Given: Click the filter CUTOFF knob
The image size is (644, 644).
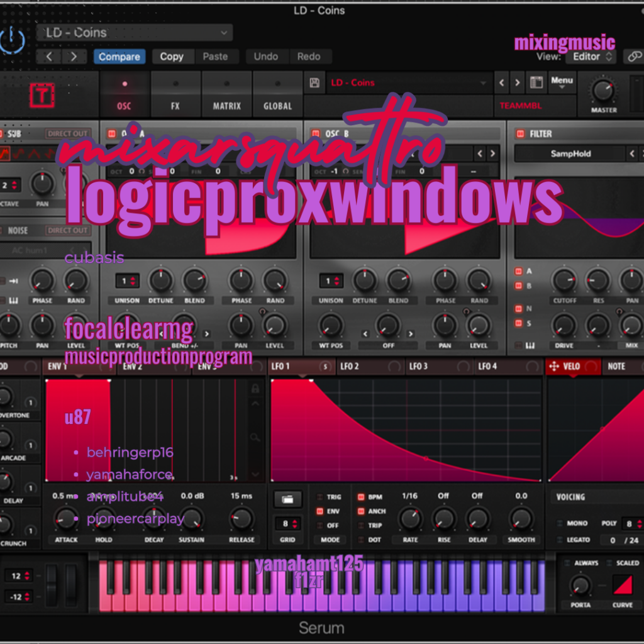Looking at the screenshot, I should (564, 280).
